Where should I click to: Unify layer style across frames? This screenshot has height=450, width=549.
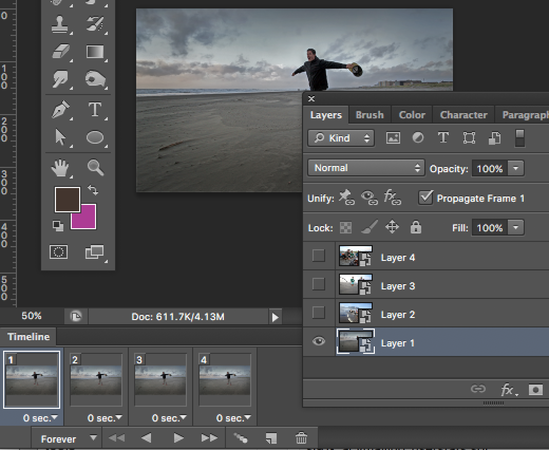[392, 197]
